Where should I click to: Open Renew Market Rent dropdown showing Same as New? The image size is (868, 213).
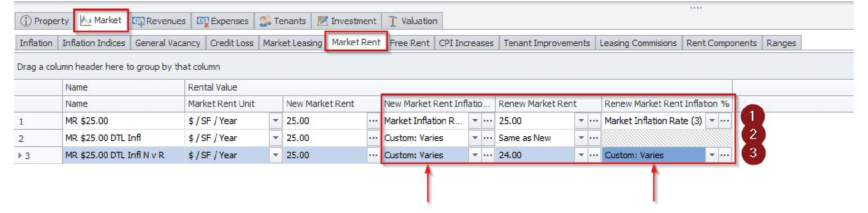(x=581, y=138)
